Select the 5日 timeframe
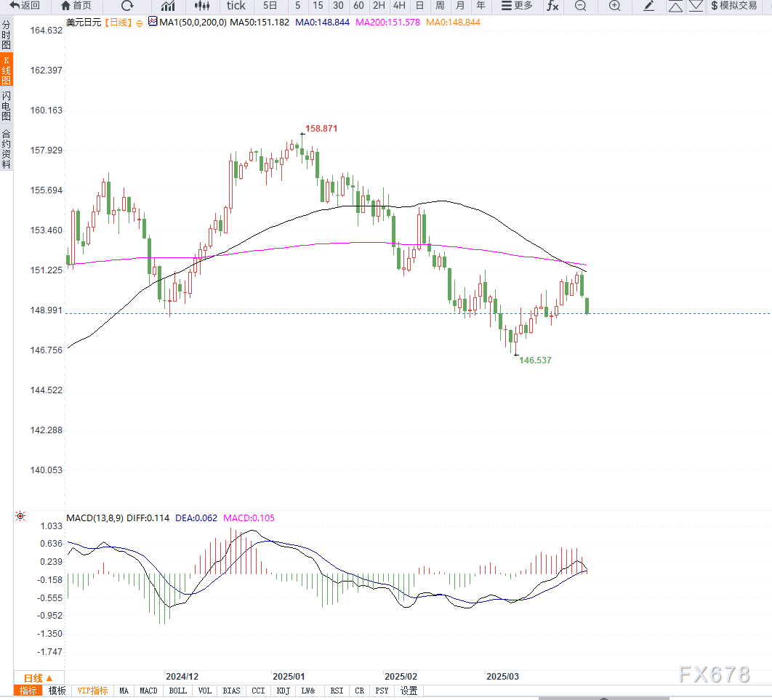Image resolution: width=772 pixels, height=700 pixels. pos(270,6)
